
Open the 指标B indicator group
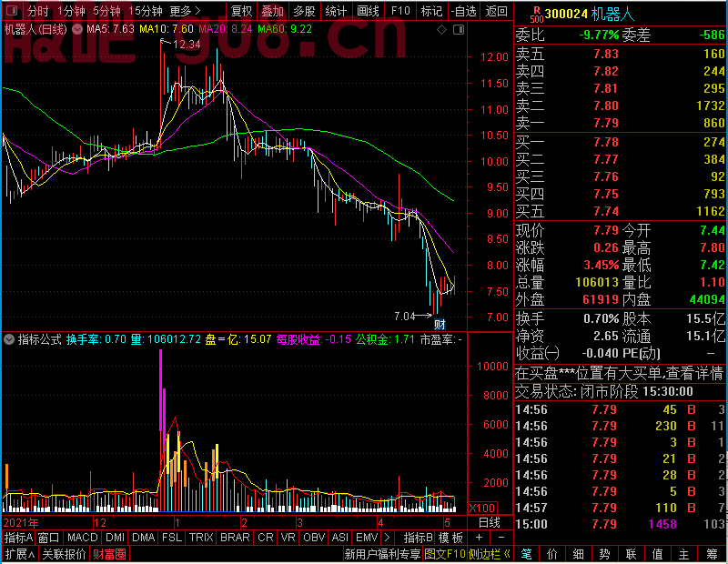click(419, 537)
